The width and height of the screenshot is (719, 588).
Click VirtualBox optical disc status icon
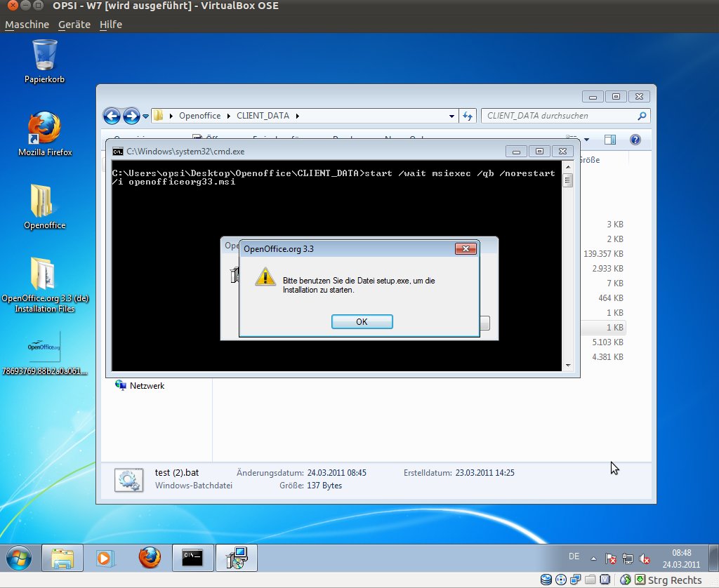point(560,580)
